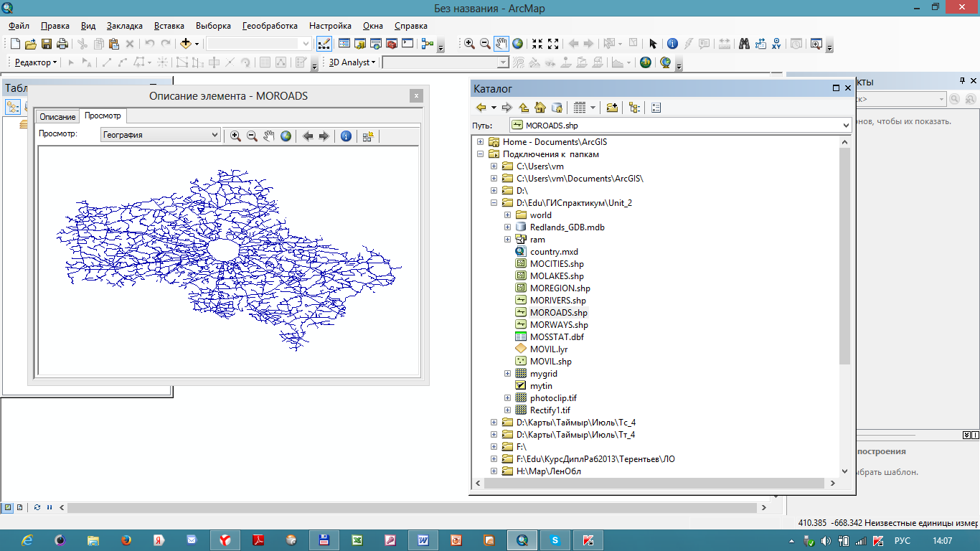Activate the Identify tool on main toolbar
Screen dimensions: 980x551
[x=672, y=44]
